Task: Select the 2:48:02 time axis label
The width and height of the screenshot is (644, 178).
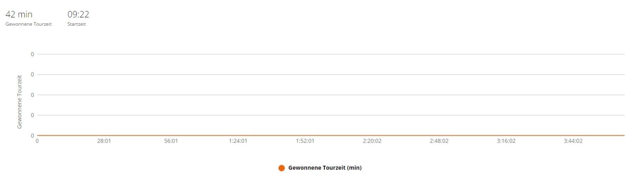Action: tap(439, 141)
